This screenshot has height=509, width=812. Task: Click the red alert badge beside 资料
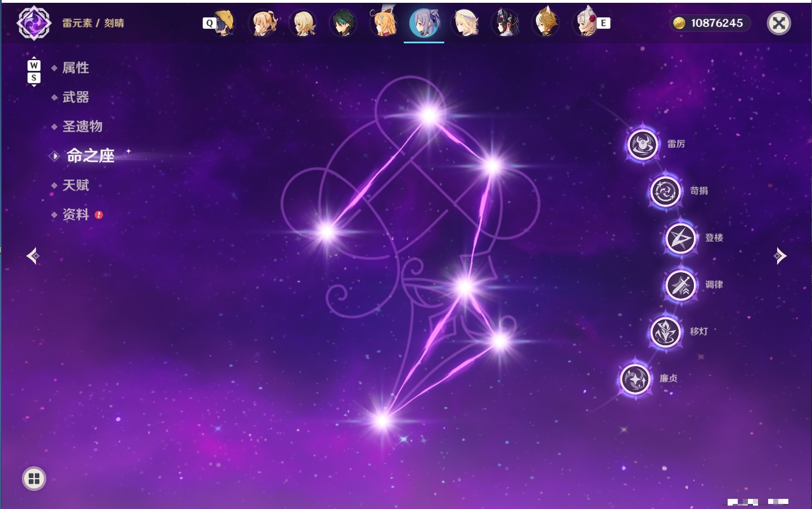[99, 215]
